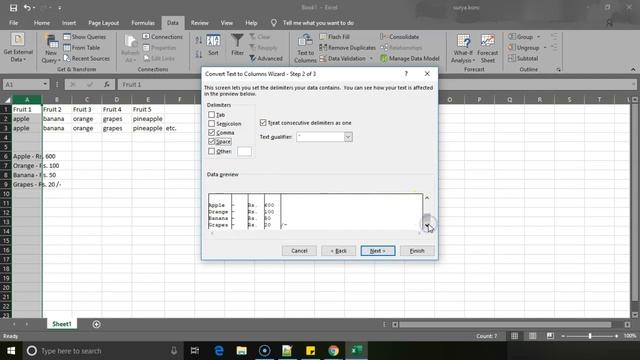Open Consolidate tool

click(x=400, y=37)
